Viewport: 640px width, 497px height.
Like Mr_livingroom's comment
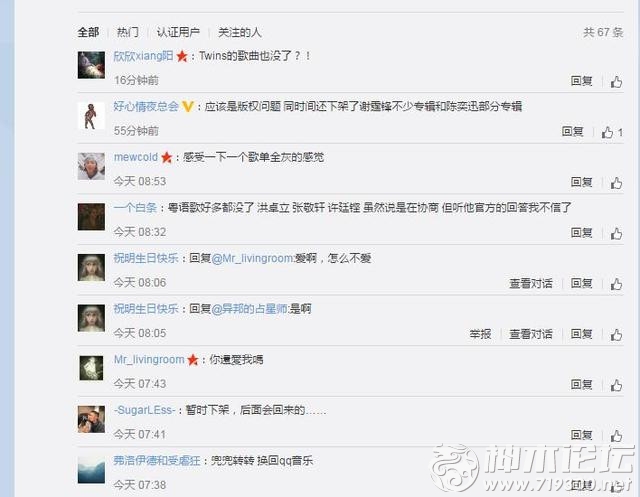coord(616,386)
